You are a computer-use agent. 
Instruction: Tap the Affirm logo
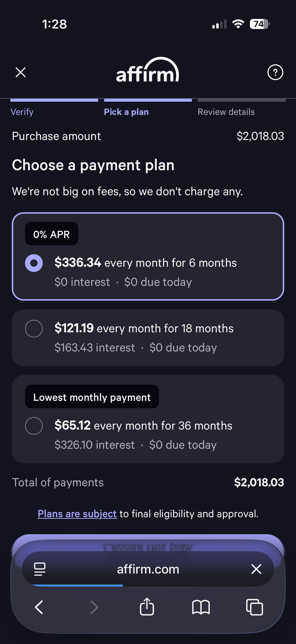point(148,70)
